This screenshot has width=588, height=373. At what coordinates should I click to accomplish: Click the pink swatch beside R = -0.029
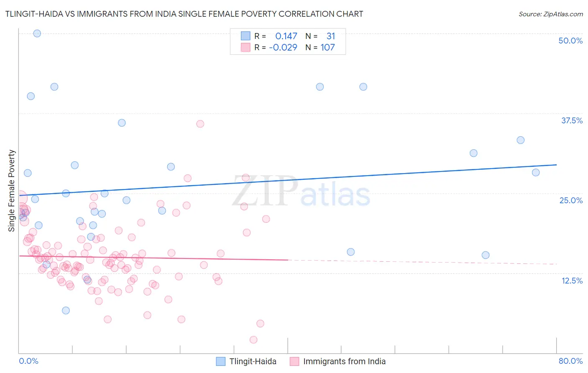245,47
